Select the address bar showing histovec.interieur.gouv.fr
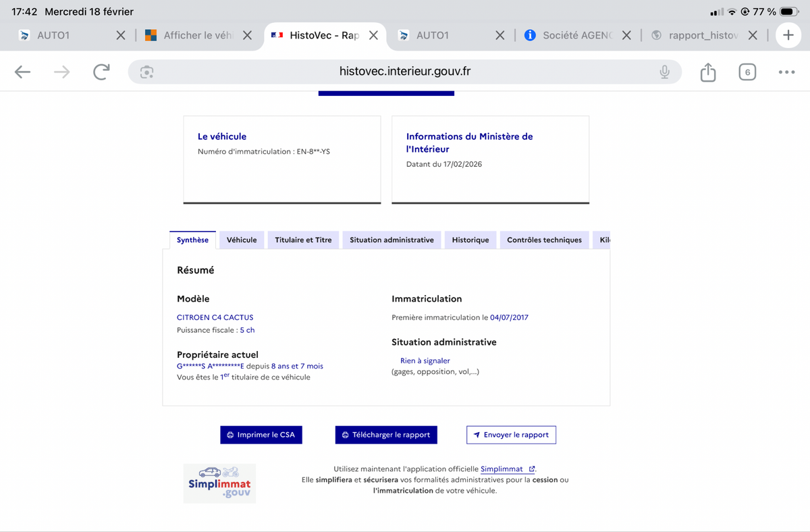The image size is (810, 532). (x=405, y=72)
